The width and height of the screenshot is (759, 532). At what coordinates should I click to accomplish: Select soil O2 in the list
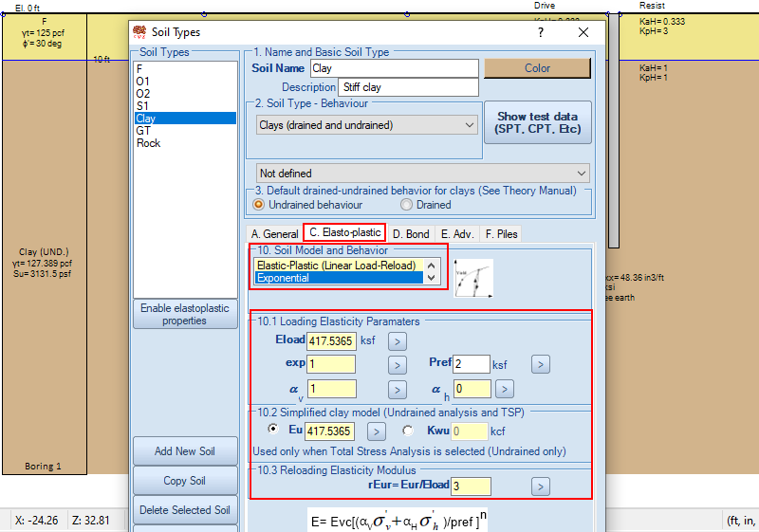click(185, 94)
